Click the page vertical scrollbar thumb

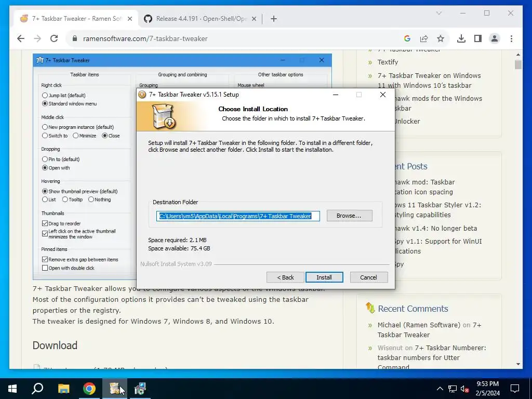point(518,64)
